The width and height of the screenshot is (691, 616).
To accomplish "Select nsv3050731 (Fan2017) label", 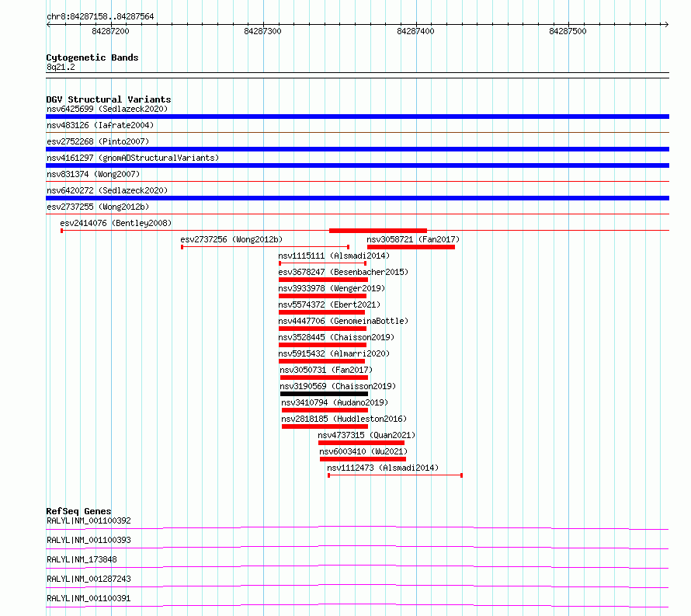I will pos(326,370).
